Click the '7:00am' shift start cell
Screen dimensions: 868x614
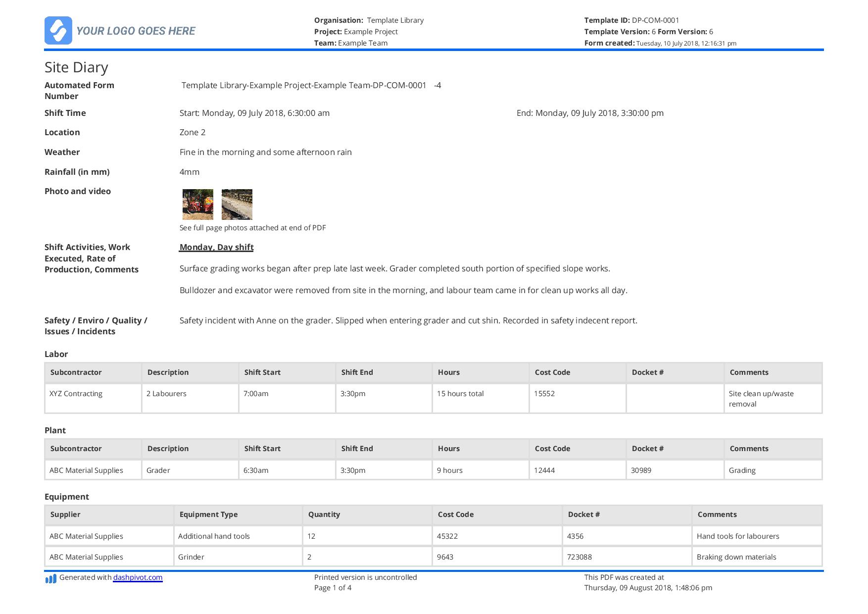point(287,399)
